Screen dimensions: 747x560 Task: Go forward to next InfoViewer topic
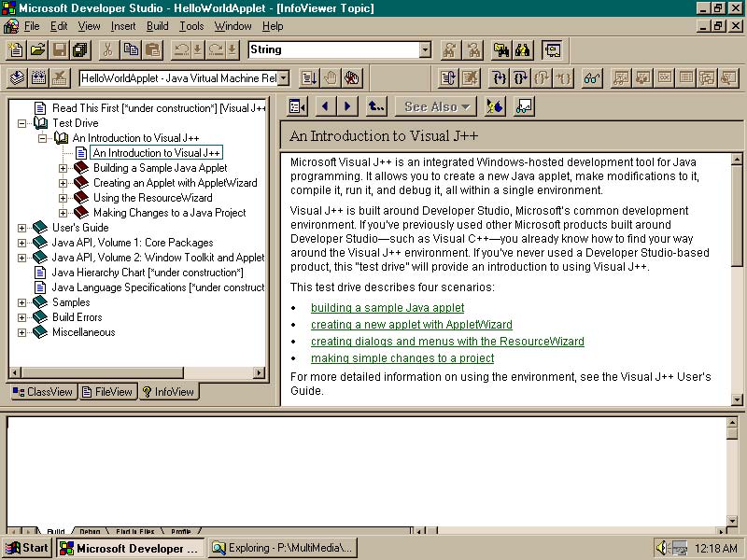pos(346,106)
